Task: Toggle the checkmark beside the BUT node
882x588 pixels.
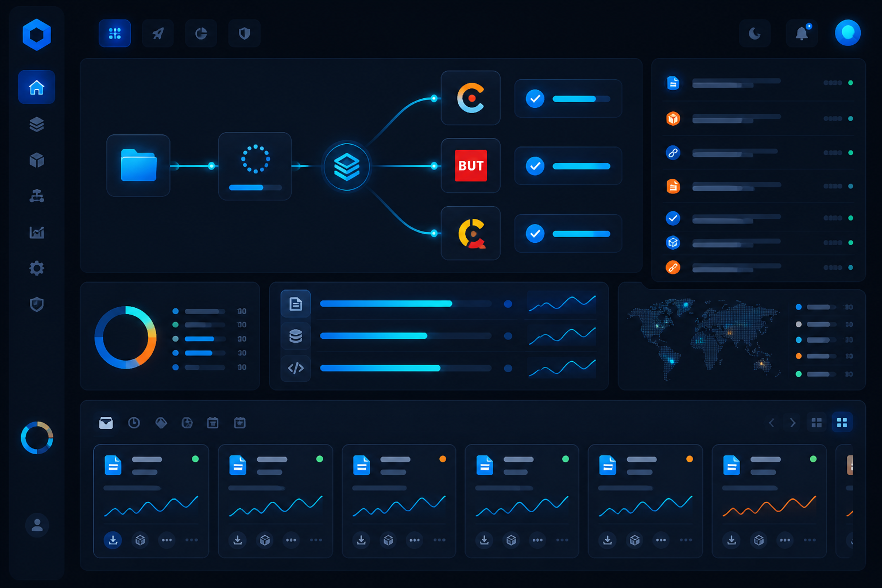Action: 535,167
